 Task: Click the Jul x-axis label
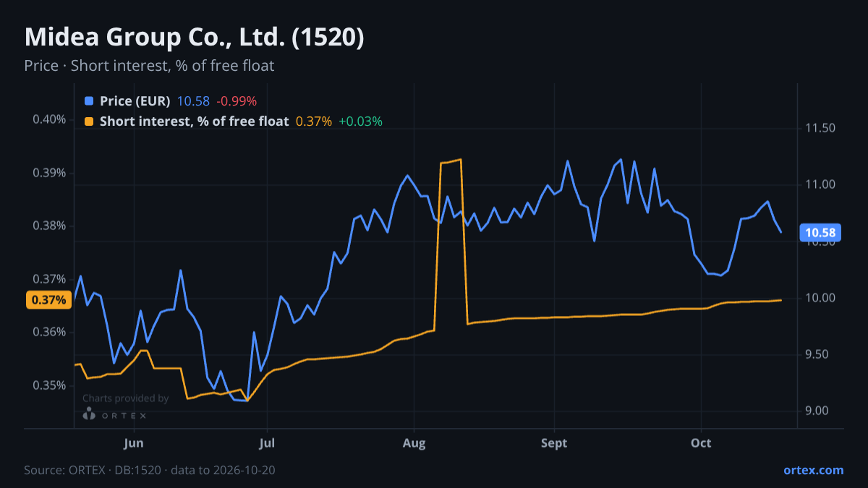pyautogui.click(x=268, y=442)
